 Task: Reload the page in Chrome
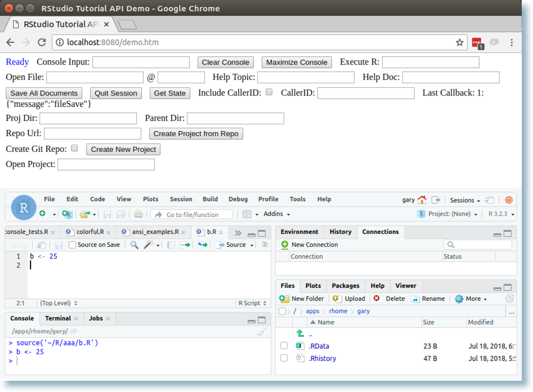click(42, 42)
